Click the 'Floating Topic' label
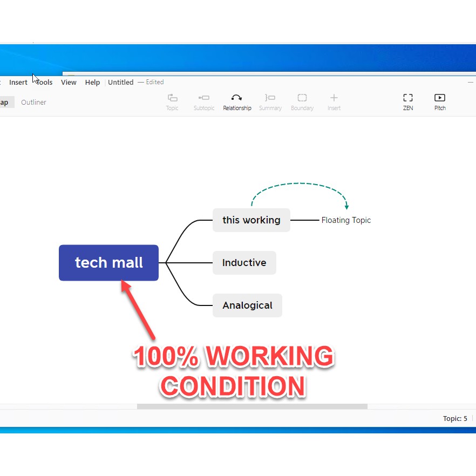The height and width of the screenshot is (476, 476). coord(346,220)
